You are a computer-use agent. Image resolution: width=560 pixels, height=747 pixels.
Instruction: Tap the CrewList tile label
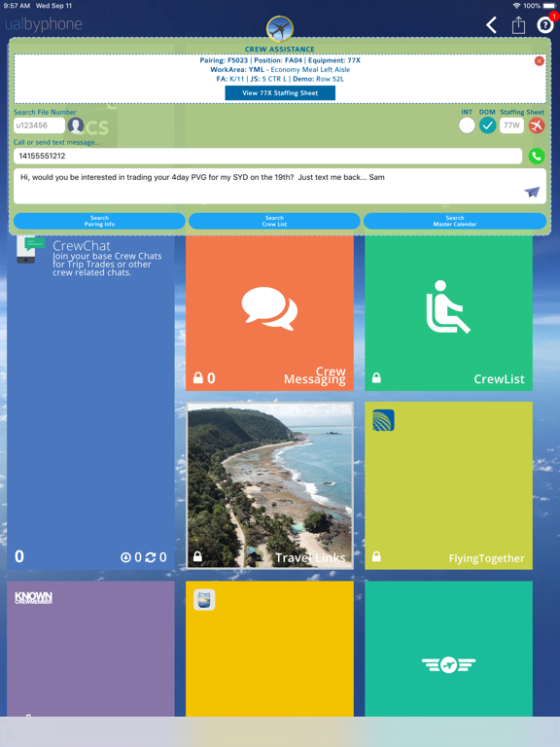499,379
